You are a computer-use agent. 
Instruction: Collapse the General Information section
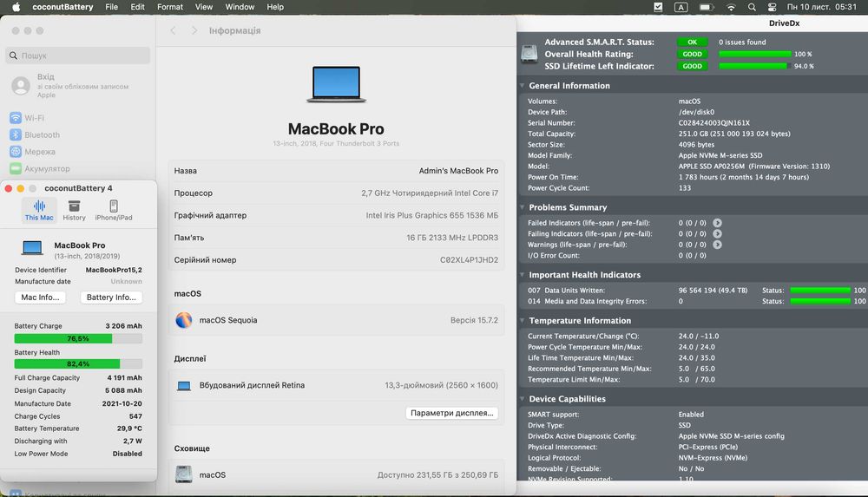522,85
